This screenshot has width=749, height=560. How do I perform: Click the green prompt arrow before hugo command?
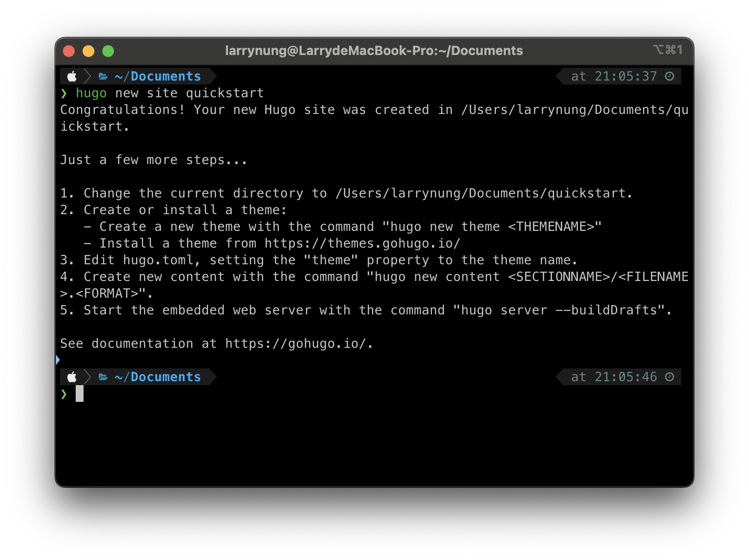64,93
